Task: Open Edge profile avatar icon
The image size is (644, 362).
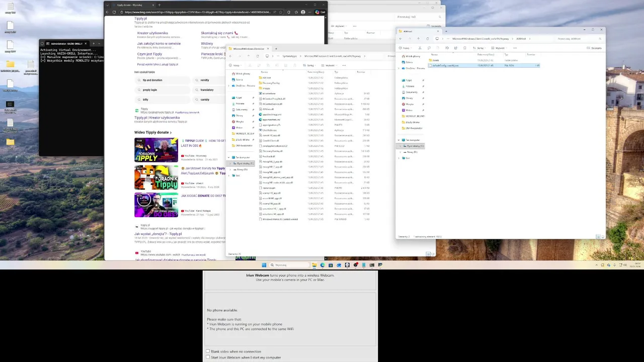Action: point(303,12)
